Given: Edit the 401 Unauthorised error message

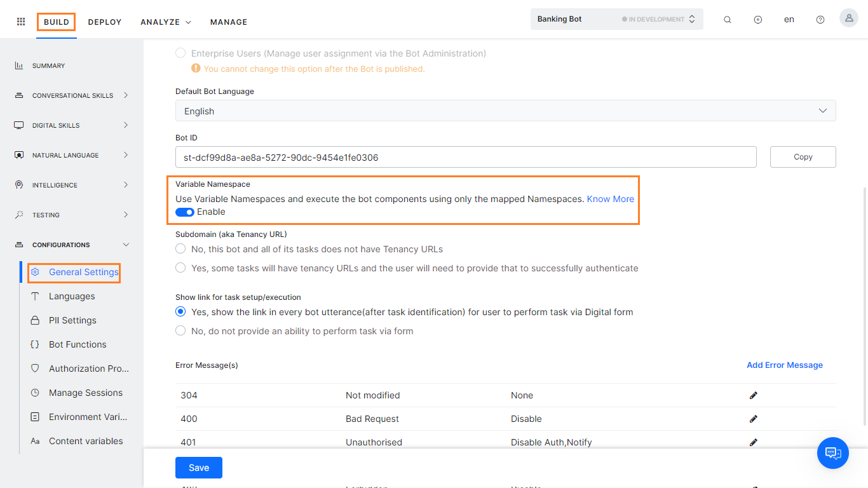Looking at the screenshot, I should pyautogui.click(x=754, y=442).
